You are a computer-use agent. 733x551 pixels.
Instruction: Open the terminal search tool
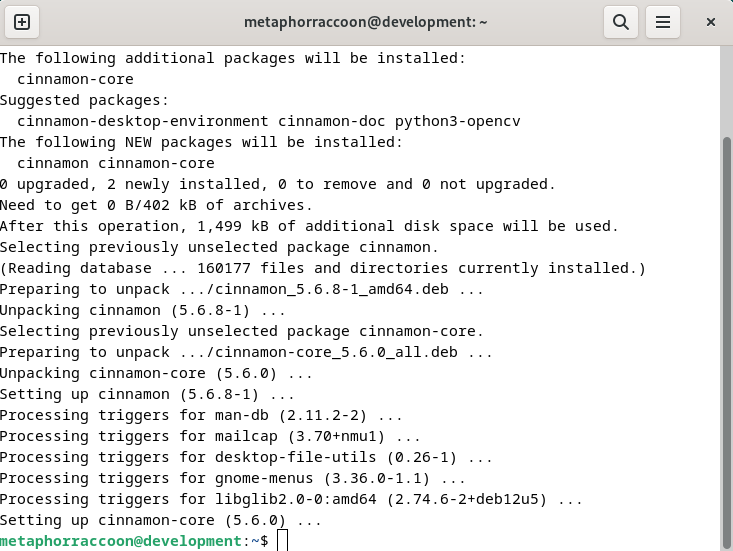point(621,22)
